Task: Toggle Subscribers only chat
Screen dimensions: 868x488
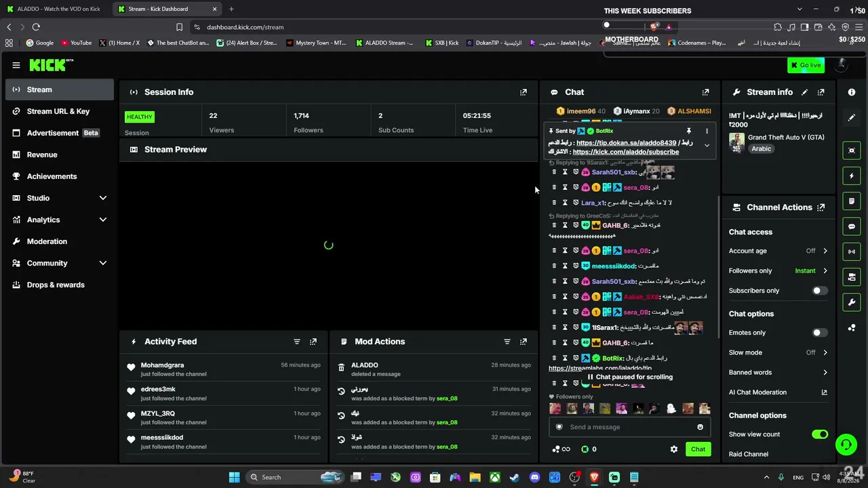Action: (x=819, y=291)
